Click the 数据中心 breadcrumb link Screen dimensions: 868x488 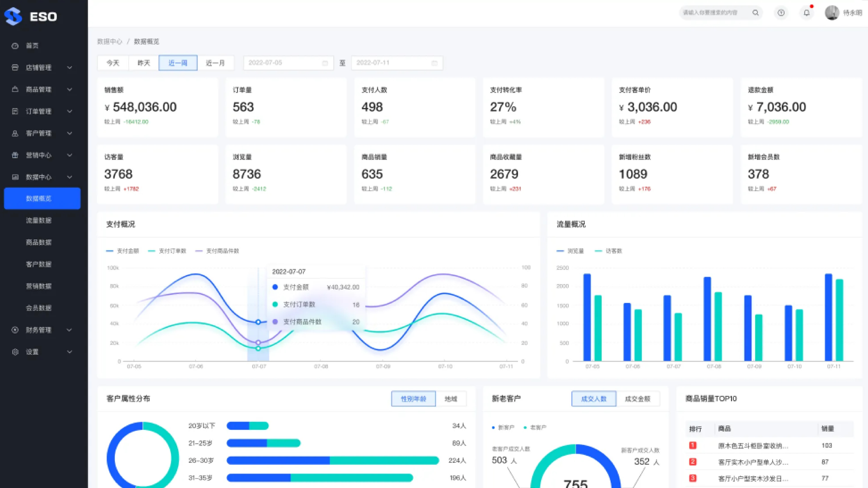(110, 41)
